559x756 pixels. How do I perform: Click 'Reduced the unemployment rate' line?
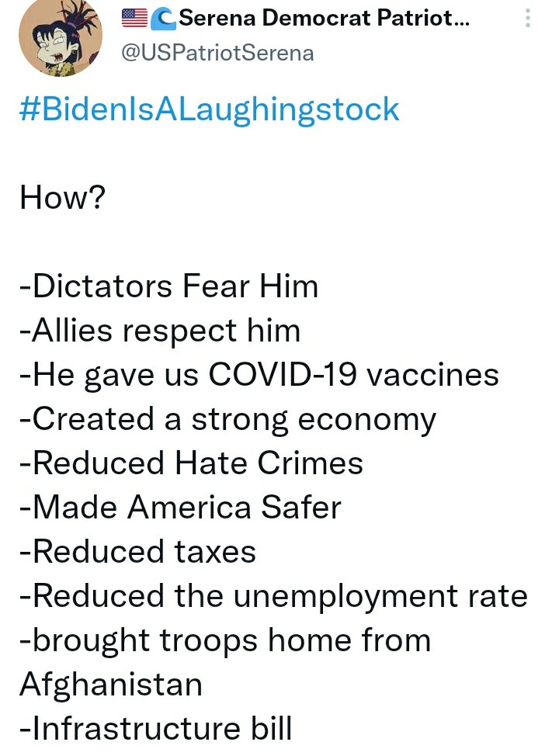[273, 597]
